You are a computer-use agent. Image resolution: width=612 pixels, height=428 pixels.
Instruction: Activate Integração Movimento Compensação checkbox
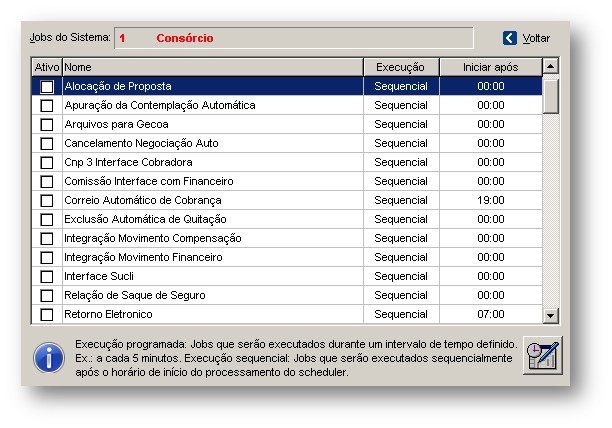47,238
